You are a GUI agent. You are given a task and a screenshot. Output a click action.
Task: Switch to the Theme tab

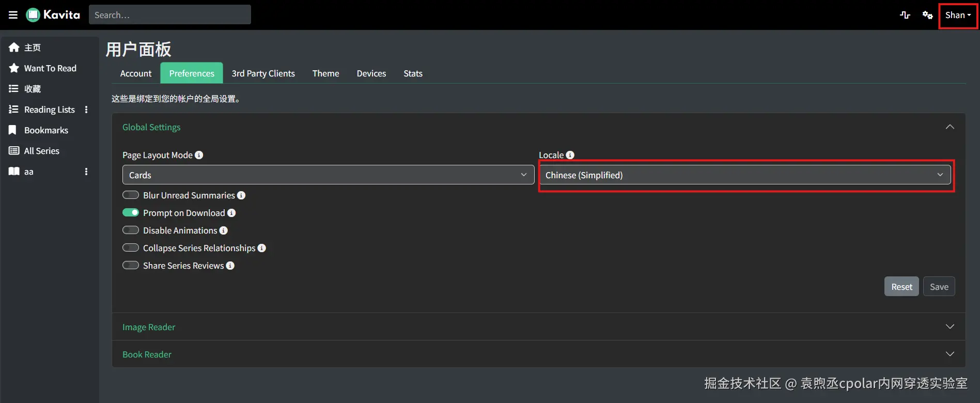(326, 73)
